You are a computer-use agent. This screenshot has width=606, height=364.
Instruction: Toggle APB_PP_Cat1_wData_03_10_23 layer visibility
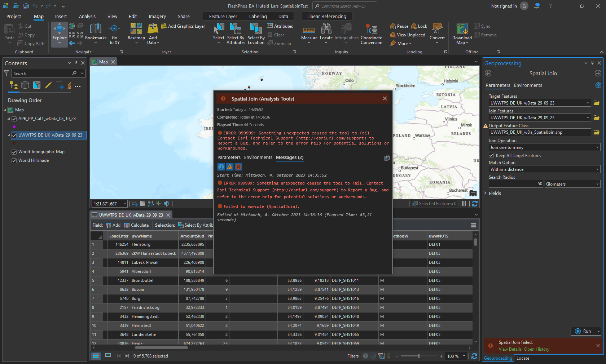pos(14,119)
